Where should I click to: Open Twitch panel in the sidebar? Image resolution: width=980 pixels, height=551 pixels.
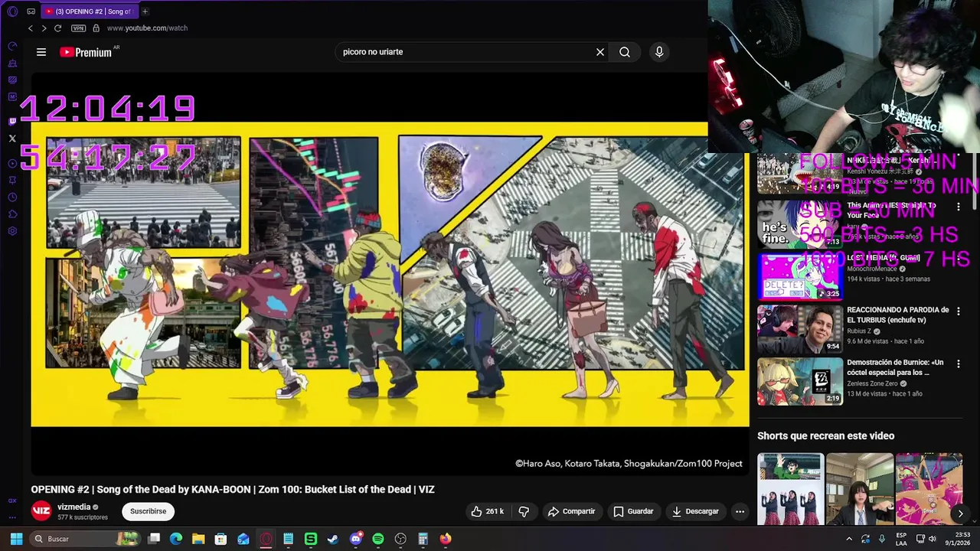[x=12, y=122]
